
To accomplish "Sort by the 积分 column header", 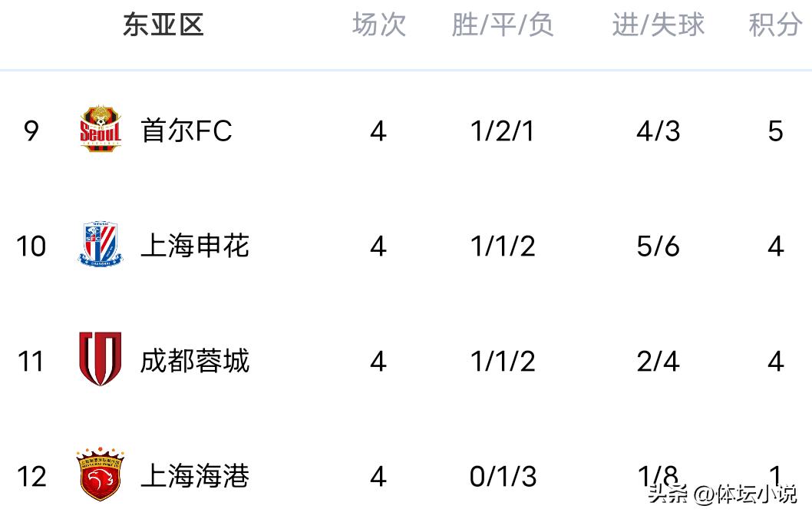I will click(775, 25).
